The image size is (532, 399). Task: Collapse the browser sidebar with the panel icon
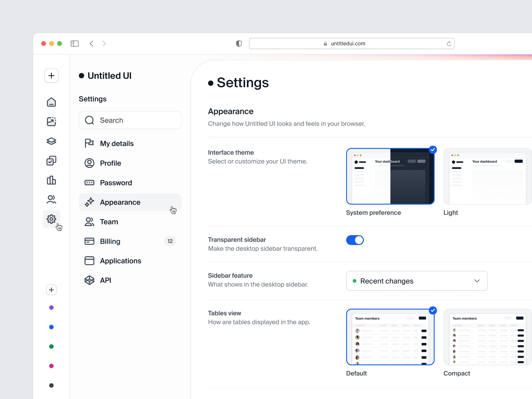point(75,44)
